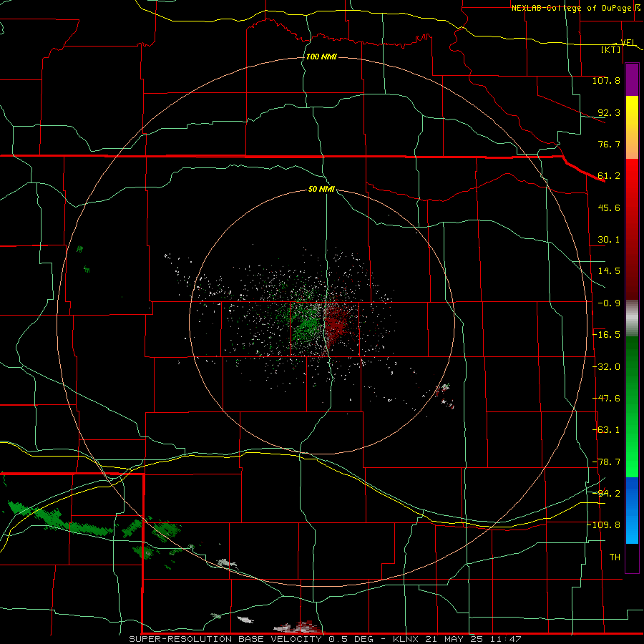Click the purple segment of the velocity color bar
644x644 pixels.
coord(632,79)
